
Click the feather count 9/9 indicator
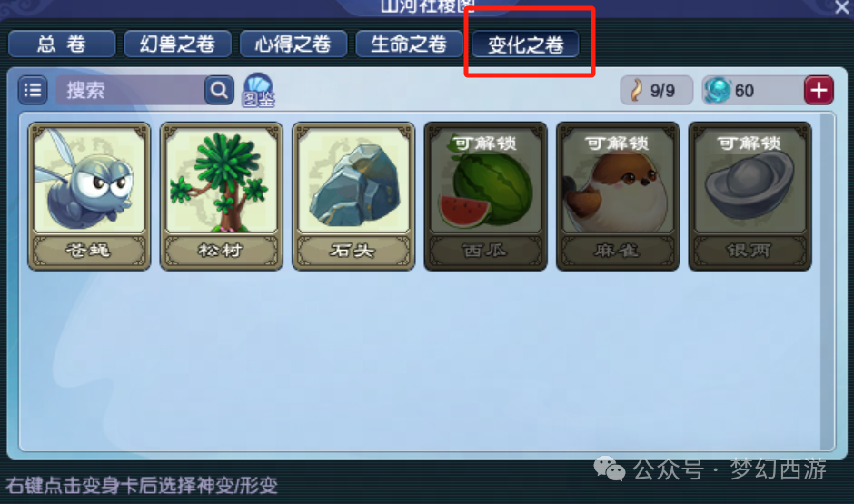pyautogui.click(x=656, y=90)
